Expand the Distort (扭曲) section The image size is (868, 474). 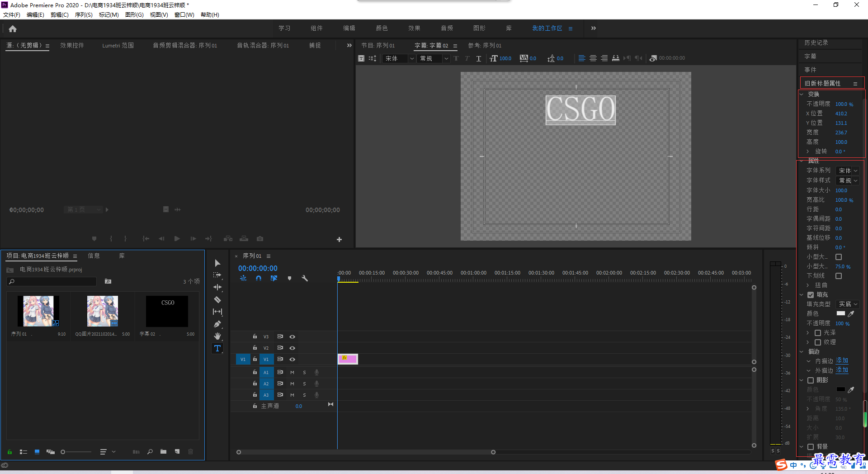(x=808, y=285)
